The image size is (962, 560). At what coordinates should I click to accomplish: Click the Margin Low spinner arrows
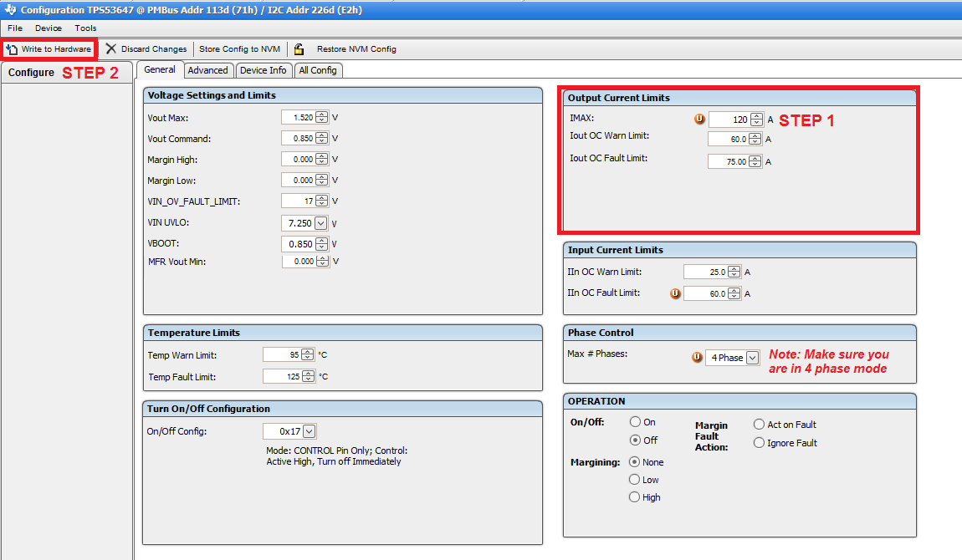321,181
